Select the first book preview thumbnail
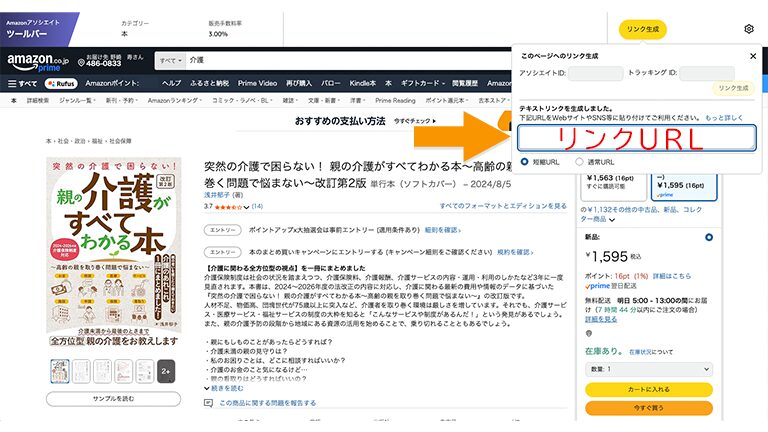768x432 pixels. (60, 371)
